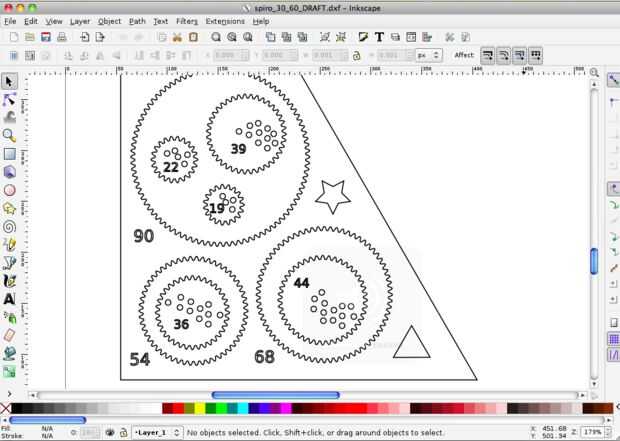Screen dimensions: 620x441
Task: Zoom to fit drawing icon
Action: coord(232,37)
